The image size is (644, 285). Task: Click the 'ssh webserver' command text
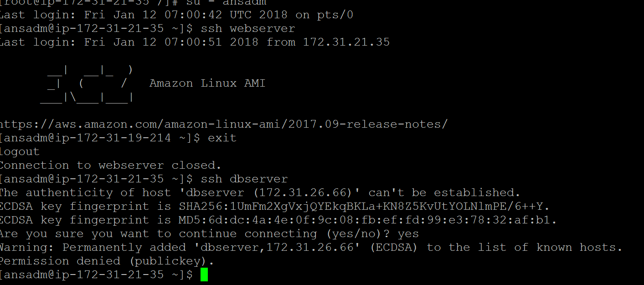(248, 28)
